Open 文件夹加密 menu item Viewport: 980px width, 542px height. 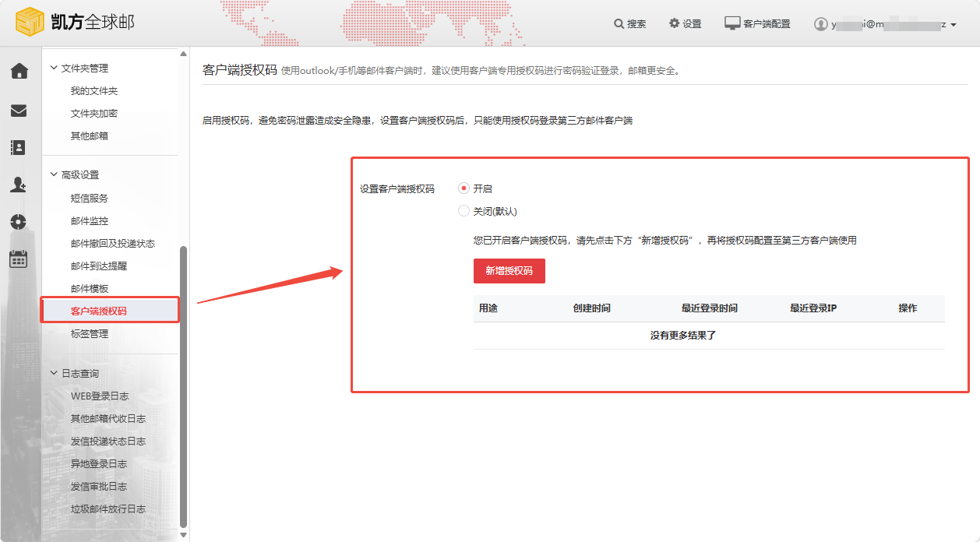94,114
